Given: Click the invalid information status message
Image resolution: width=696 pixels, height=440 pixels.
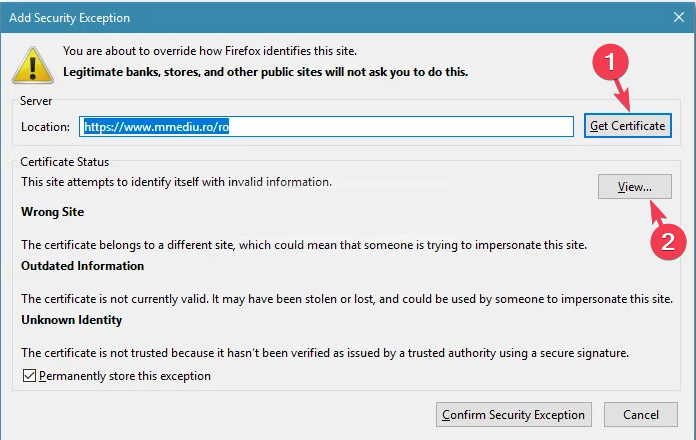Looking at the screenshot, I should click(x=176, y=182).
